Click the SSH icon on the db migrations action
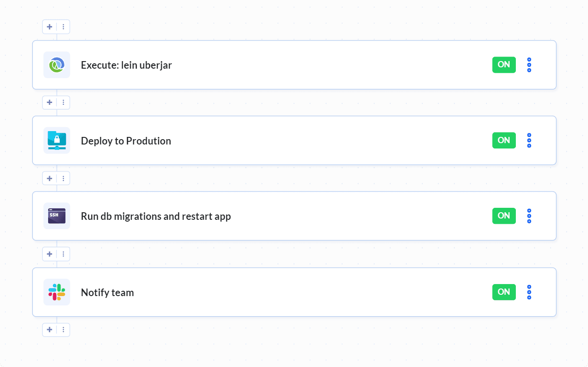The image size is (588, 367). tap(57, 216)
